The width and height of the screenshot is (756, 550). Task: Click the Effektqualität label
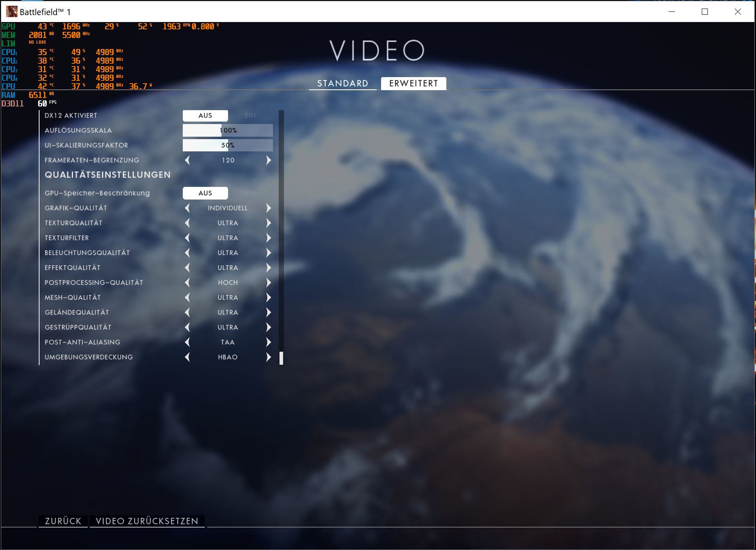[x=72, y=268]
